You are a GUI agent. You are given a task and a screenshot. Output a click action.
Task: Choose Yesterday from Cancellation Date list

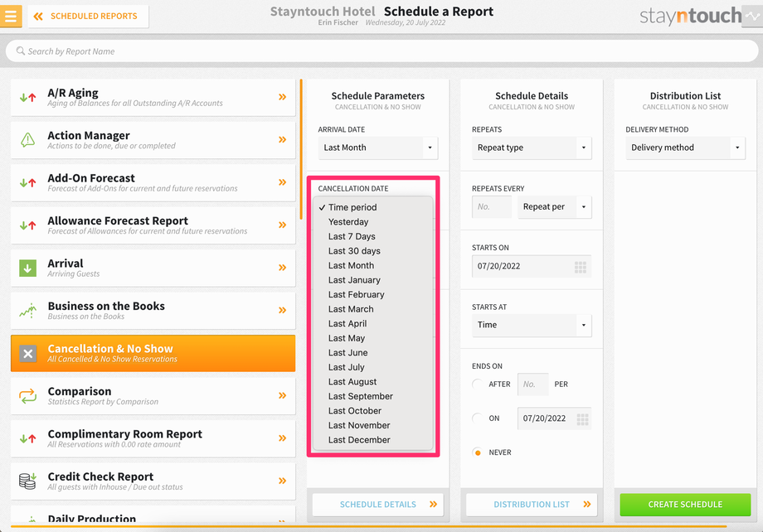coord(372,222)
